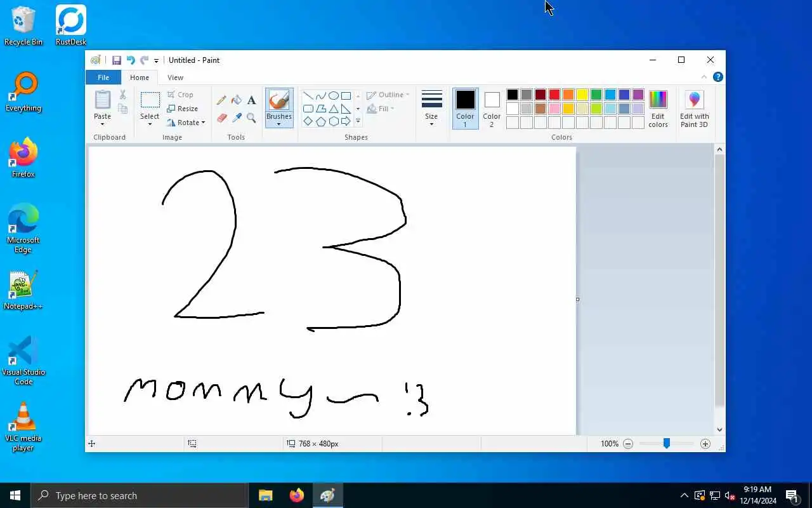Select the Notepad++ desktop shortcut
This screenshot has width=812, height=508.
tap(23, 290)
